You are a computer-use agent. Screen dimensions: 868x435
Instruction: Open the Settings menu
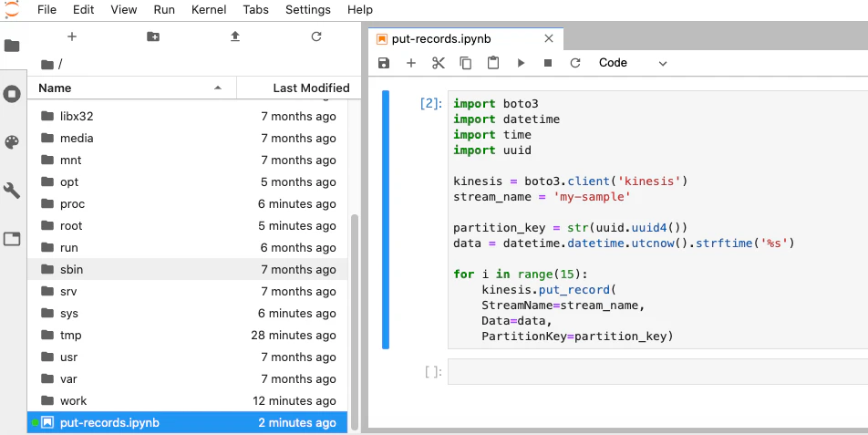click(x=308, y=9)
